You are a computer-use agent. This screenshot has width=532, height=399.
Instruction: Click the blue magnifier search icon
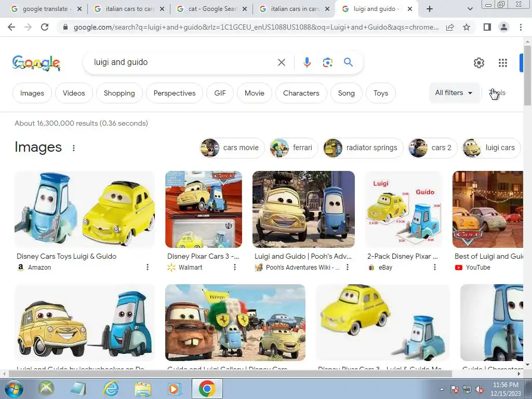[x=348, y=62]
